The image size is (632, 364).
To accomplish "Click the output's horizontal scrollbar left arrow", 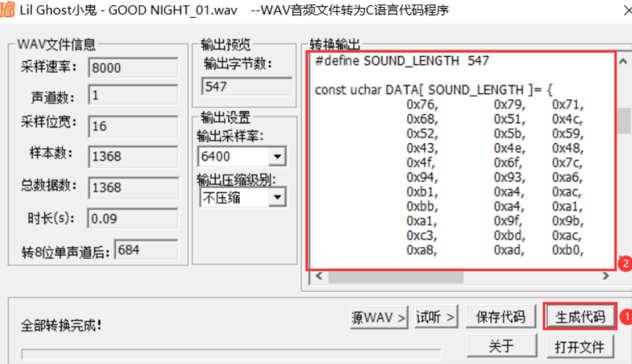I will pyautogui.click(x=319, y=276).
